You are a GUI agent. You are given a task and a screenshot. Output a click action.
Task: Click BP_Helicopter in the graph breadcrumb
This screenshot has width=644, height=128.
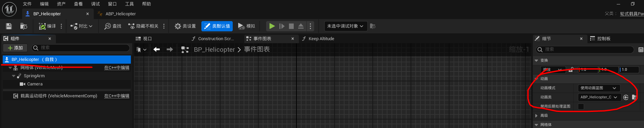214,50
